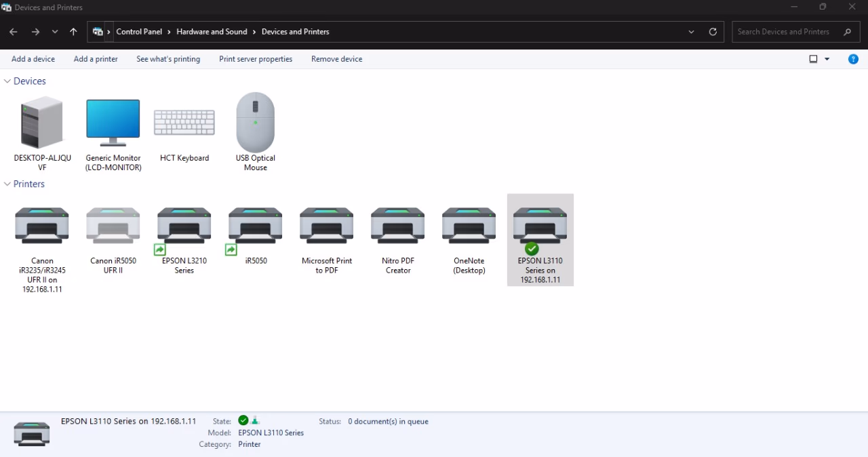Go up one level with up arrow
The image size is (868, 457).
click(73, 32)
